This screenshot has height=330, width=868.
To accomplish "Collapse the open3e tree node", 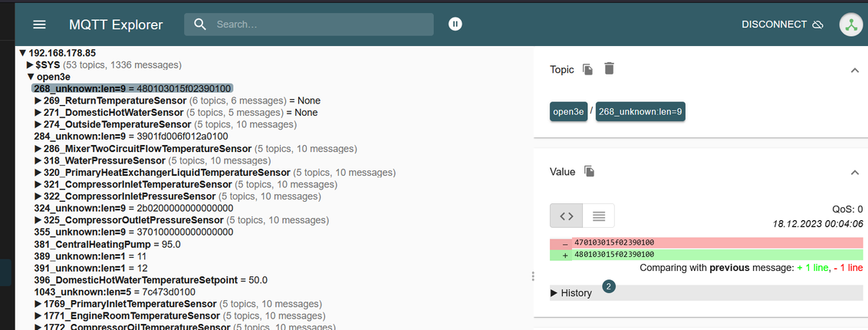I will point(31,77).
